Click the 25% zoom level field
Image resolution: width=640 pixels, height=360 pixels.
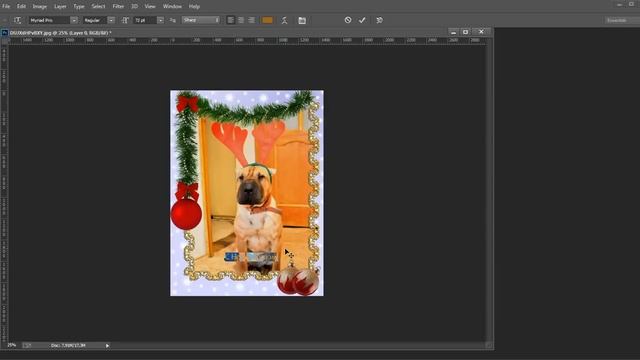click(11, 345)
